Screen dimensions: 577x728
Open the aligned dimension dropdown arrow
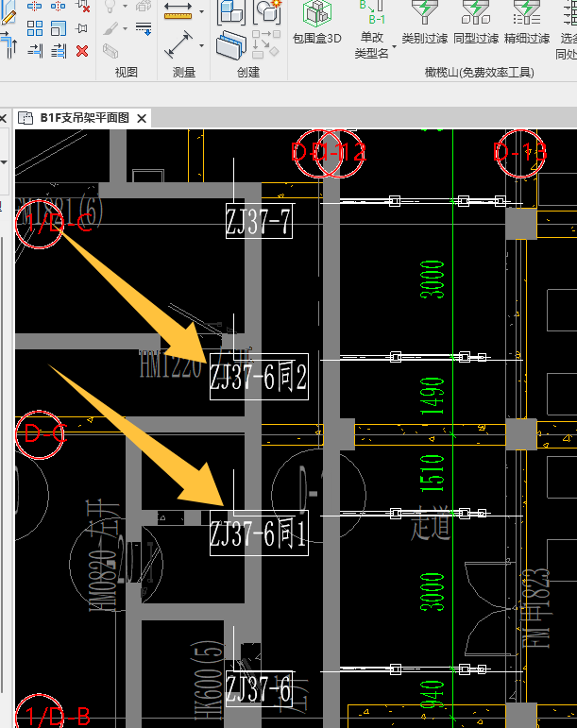tap(201, 45)
